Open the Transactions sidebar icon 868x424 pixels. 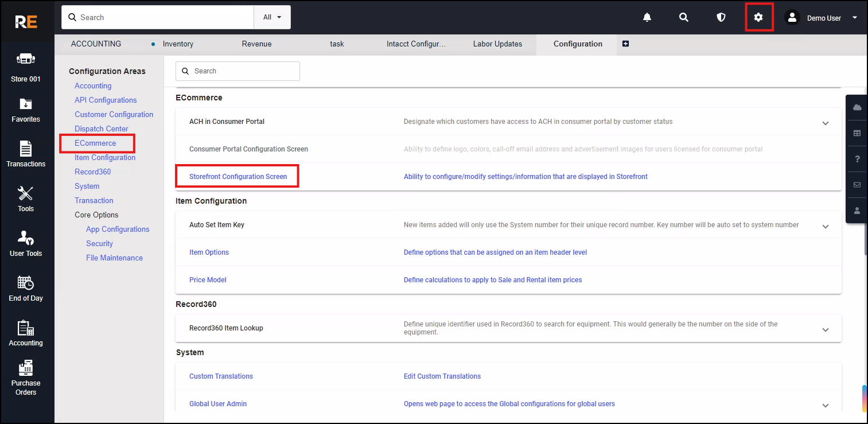point(26,154)
